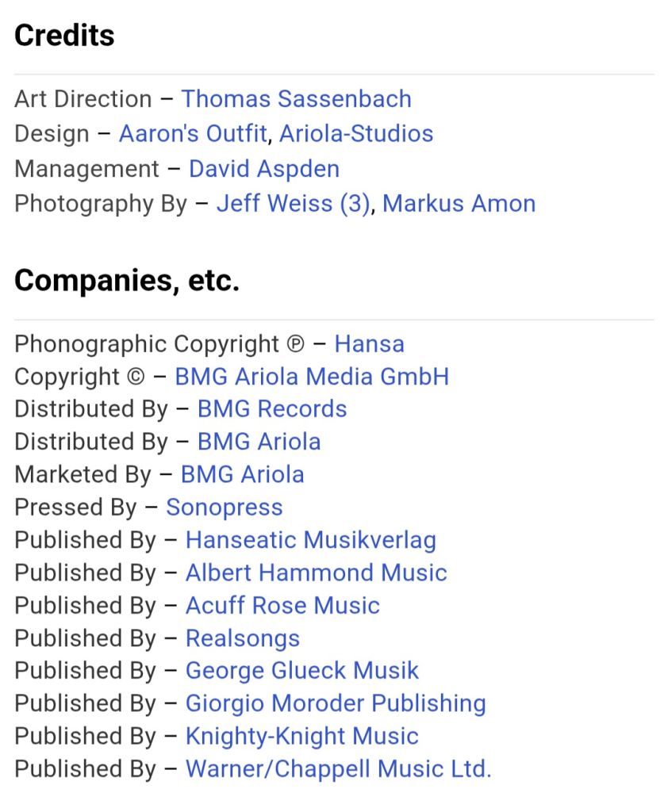Open the Hansa label link
Image resolution: width=668 pixels, height=812 pixels.
[x=369, y=344]
